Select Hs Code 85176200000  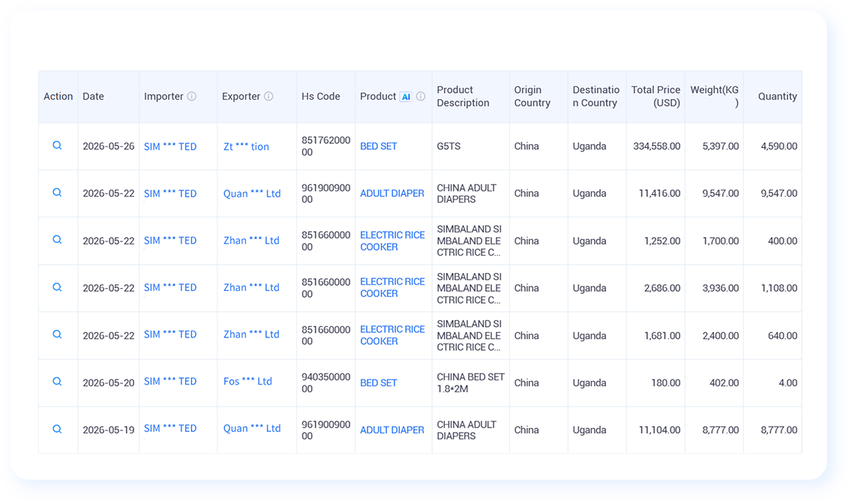(x=326, y=146)
